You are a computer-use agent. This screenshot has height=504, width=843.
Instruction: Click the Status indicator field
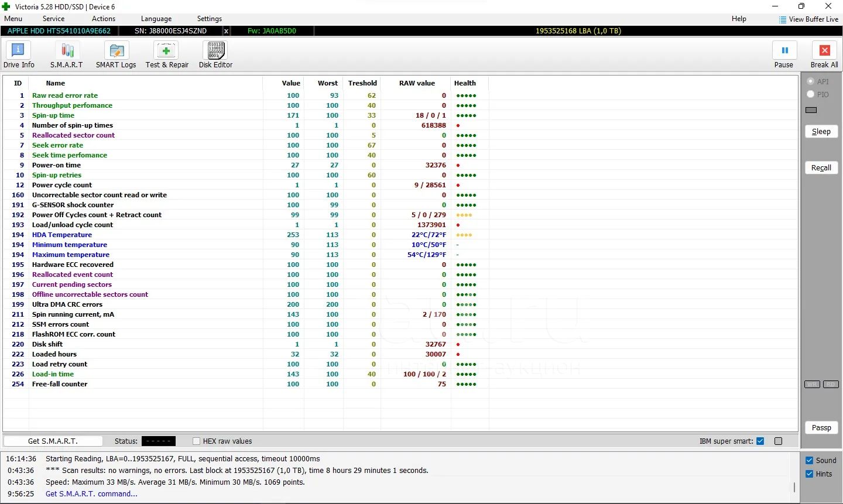[158, 441]
